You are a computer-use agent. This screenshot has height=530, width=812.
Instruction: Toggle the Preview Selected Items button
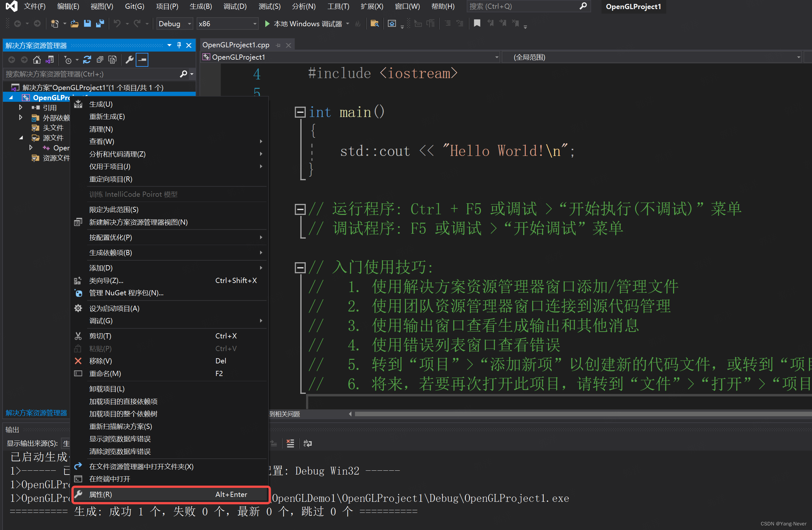pyautogui.click(x=142, y=60)
